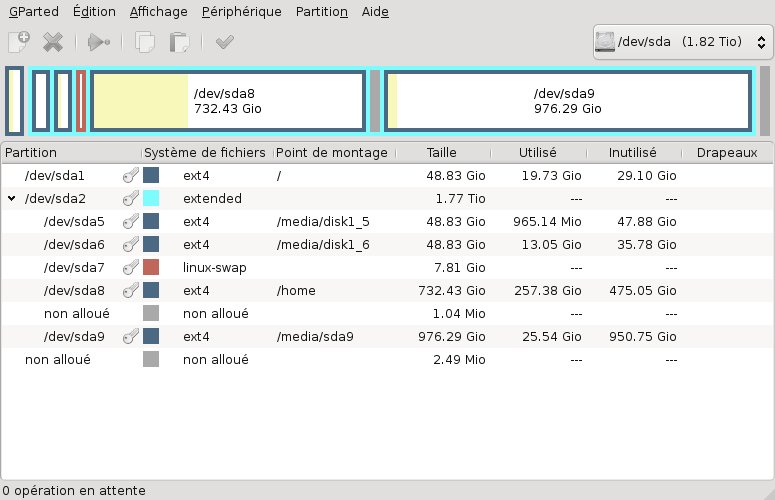The image size is (775, 500).
Task: Click the /home mount point cell
Action: [x=296, y=291]
